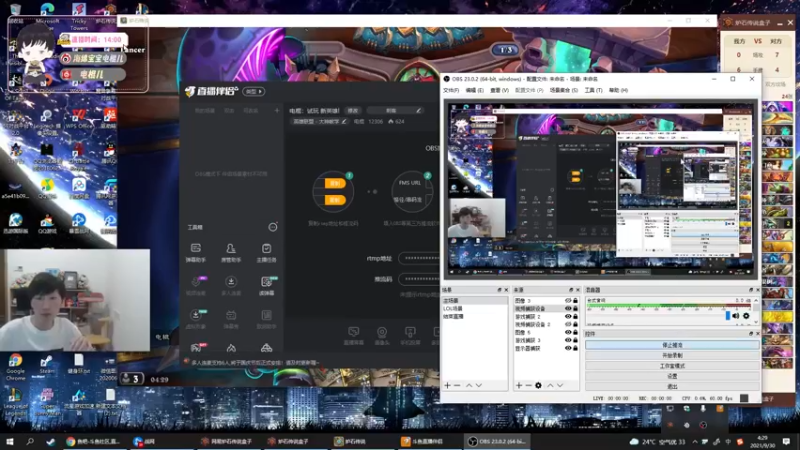Toggle visibility of 图像 3 source
The image size is (800, 450).
coord(568,301)
